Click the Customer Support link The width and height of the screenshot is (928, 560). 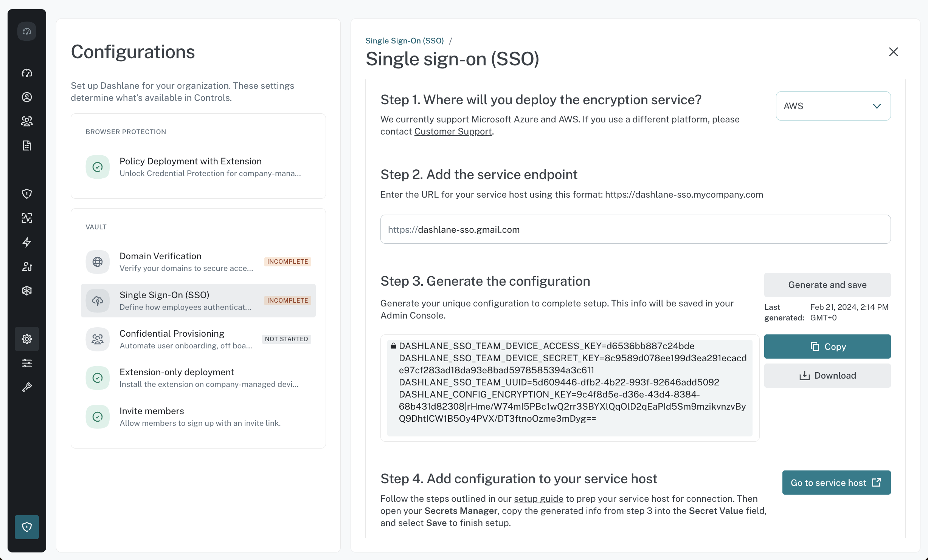pyautogui.click(x=453, y=131)
